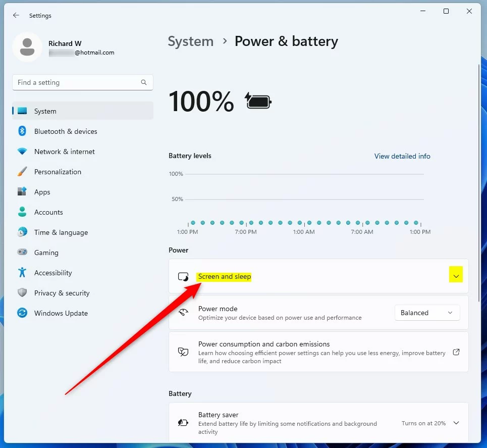Click the System breadcrumb link
487x448 pixels.
point(191,41)
